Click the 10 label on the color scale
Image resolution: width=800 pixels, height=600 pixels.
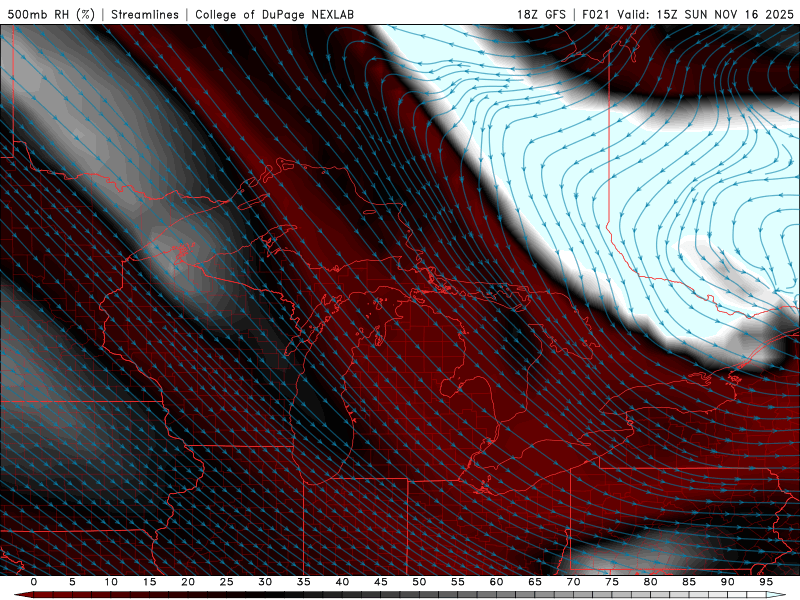[x=111, y=582]
